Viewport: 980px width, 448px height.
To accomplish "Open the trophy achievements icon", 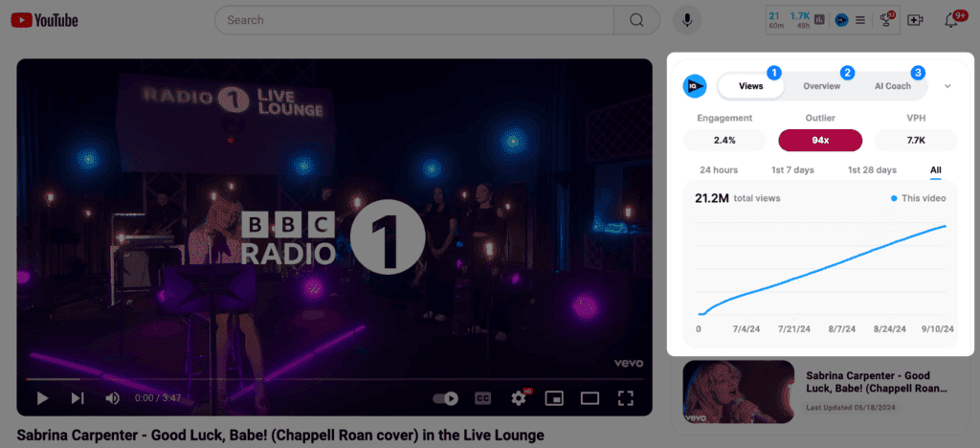I will (x=886, y=19).
